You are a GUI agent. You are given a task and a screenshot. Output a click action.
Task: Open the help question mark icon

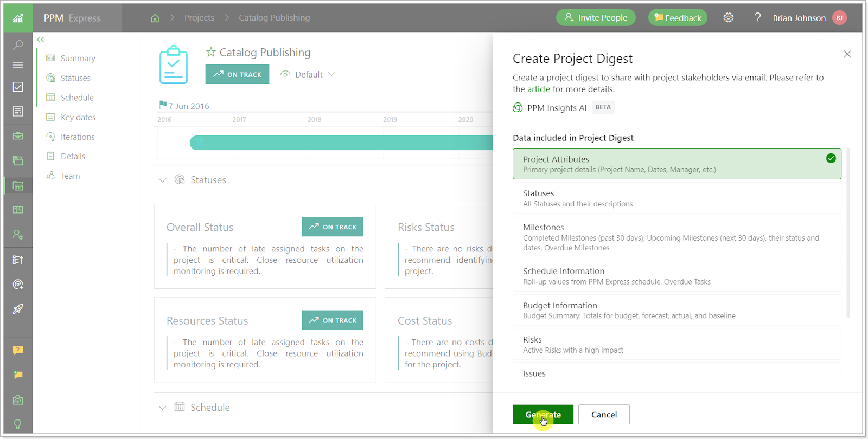[758, 18]
